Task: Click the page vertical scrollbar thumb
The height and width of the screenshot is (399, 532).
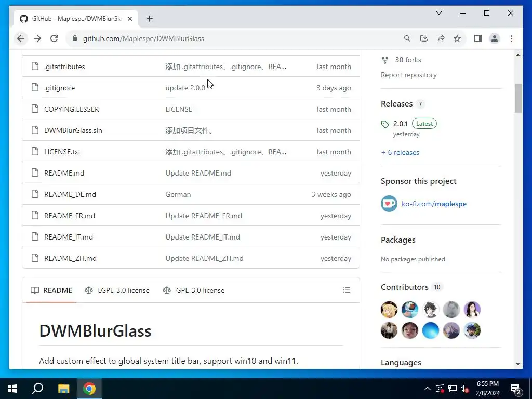Action: 518,98
